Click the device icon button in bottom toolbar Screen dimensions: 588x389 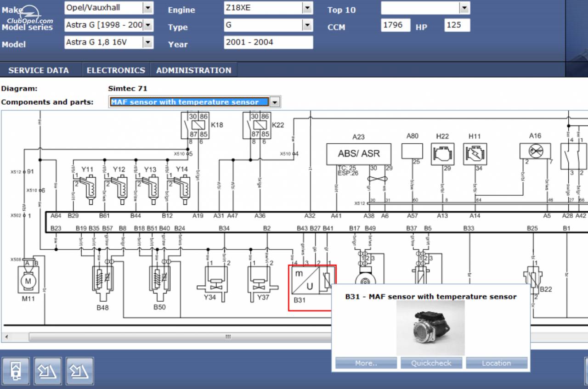point(16,372)
